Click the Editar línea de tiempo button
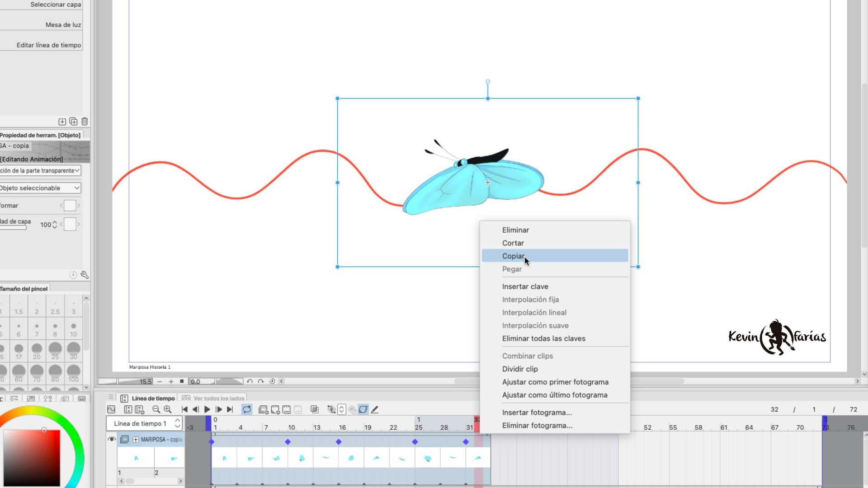The image size is (868, 488). pyautogui.click(x=48, y=45)
